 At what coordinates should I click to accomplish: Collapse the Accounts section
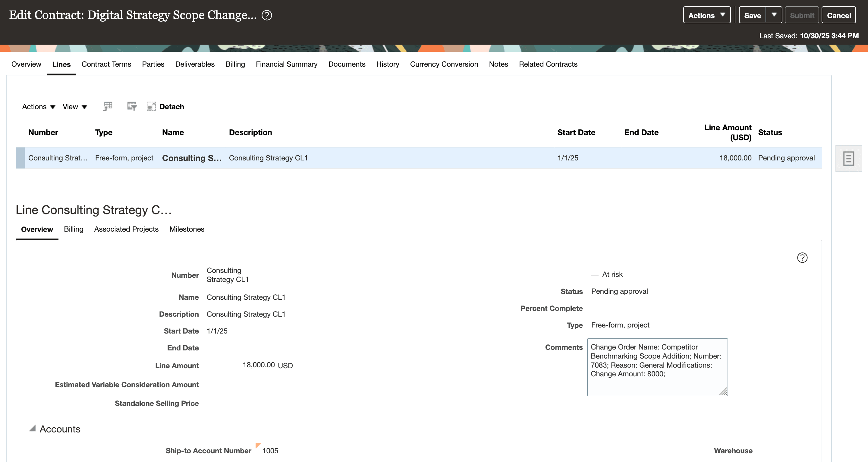pos(32,428)
